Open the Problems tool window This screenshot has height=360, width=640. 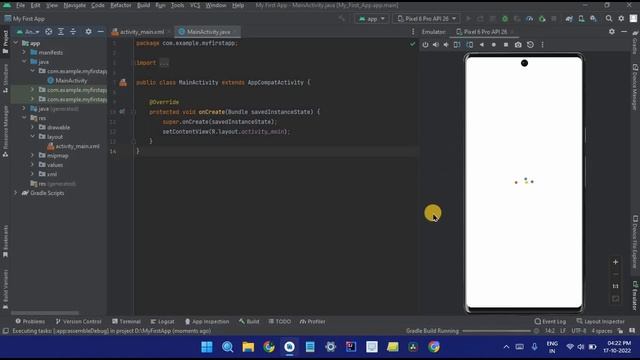[x=30, y=322]
